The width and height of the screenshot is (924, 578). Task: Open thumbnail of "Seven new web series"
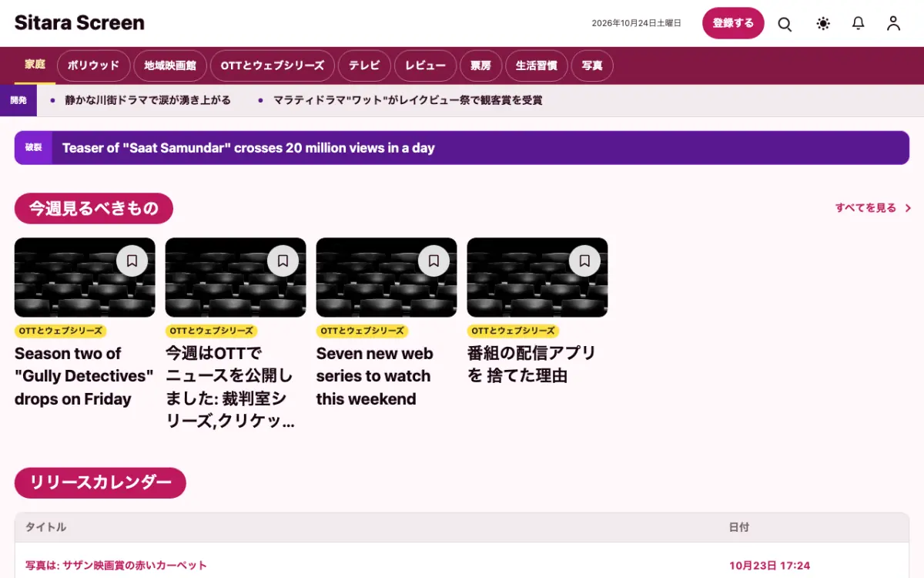pyautogui.click(x=387, y=277)
